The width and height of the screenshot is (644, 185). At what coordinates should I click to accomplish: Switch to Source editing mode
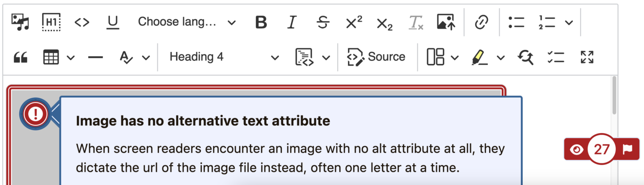pyautogui.click(x=377, y=57)
